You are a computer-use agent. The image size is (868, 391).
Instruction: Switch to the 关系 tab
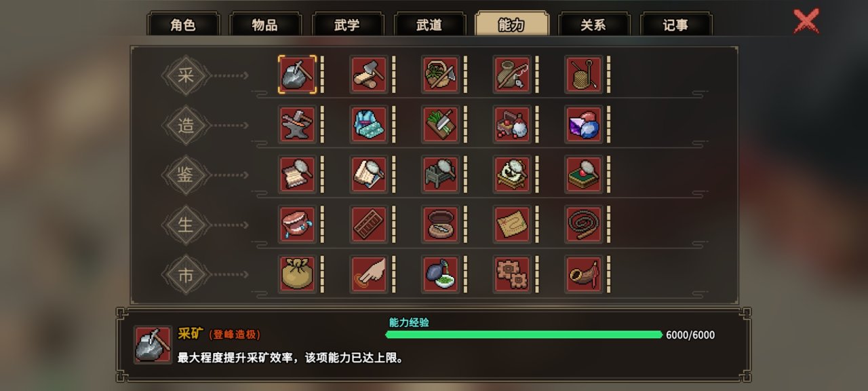pyautogui.click(x=593, y=24)
